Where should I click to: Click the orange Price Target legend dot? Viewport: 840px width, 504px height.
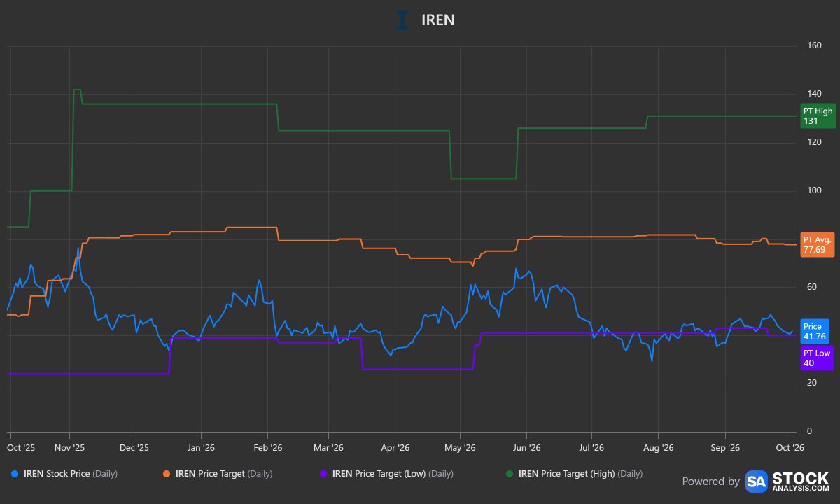tap(167, 475)
